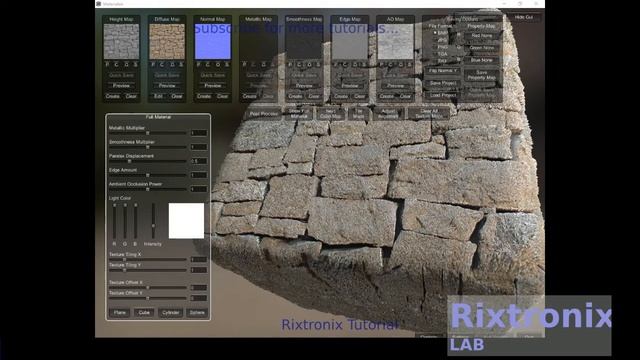Click the Light Intensity vertical slider
The height and width of the screenshot is (360, 640).
click(x=153, y=221)
